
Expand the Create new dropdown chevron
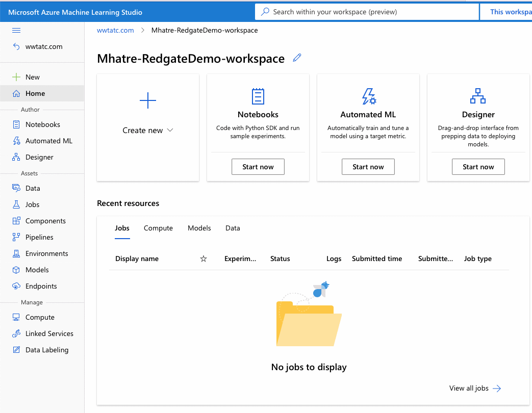pyautogui.click(x=170, y=130)
